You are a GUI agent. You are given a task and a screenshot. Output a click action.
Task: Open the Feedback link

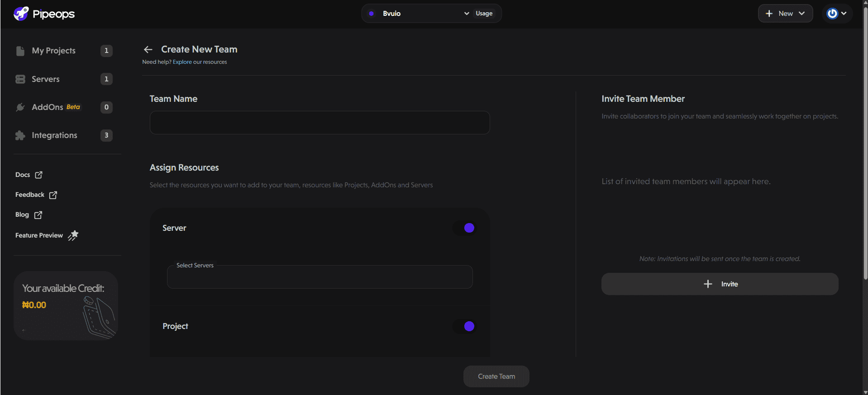(36, 195)
